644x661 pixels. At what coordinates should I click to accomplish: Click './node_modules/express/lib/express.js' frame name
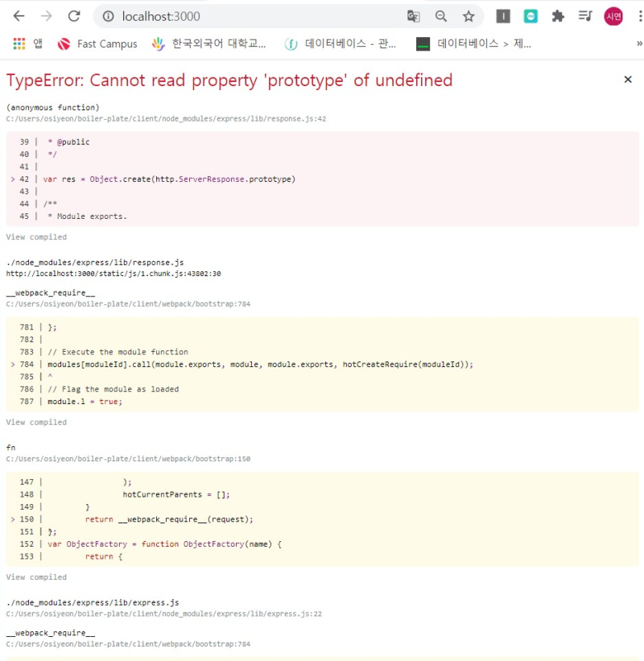tap(93, 602)
